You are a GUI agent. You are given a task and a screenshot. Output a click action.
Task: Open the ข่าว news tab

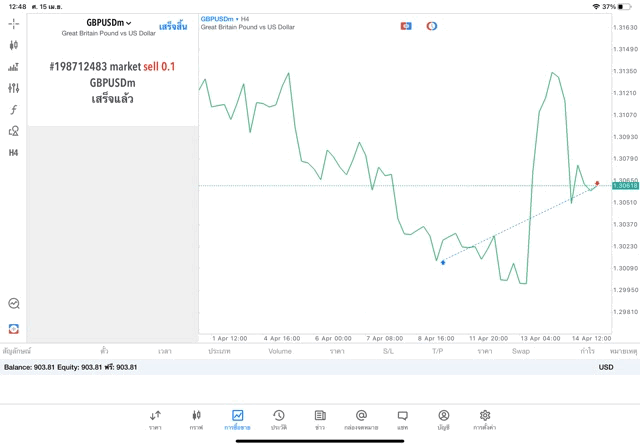(x=320, y=420)
